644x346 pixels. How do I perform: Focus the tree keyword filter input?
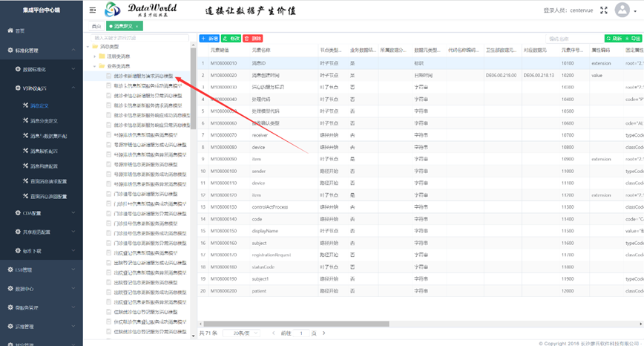tap(139, 38)
